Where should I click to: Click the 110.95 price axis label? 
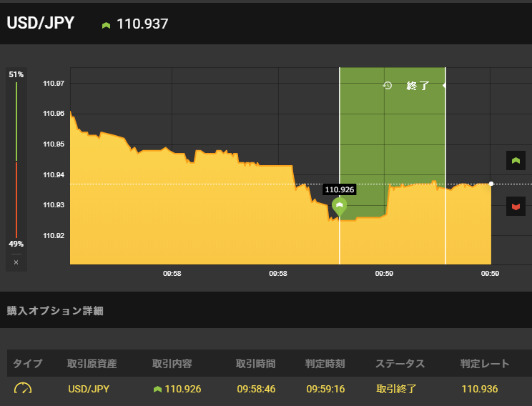coord(54,144)
